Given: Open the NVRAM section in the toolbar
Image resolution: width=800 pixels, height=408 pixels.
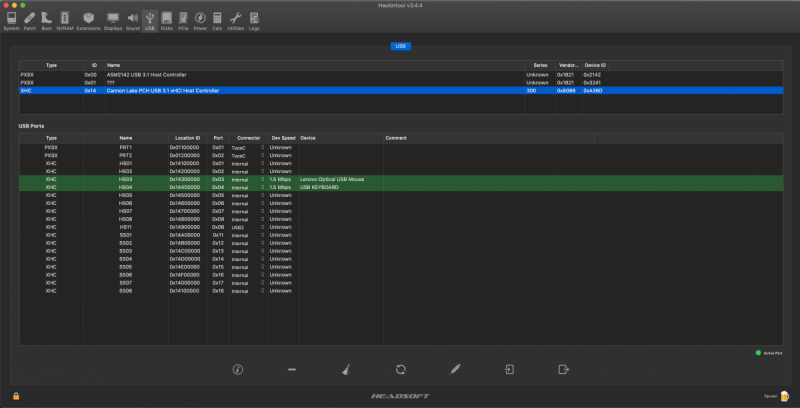Looking at the screenshot, I should click(x=64, y=20).
